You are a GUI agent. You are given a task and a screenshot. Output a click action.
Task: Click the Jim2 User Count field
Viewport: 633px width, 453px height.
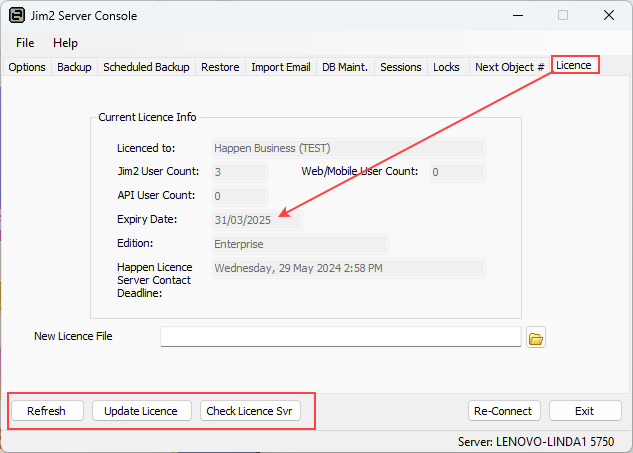pyautogui.click(x=240, y=172)
